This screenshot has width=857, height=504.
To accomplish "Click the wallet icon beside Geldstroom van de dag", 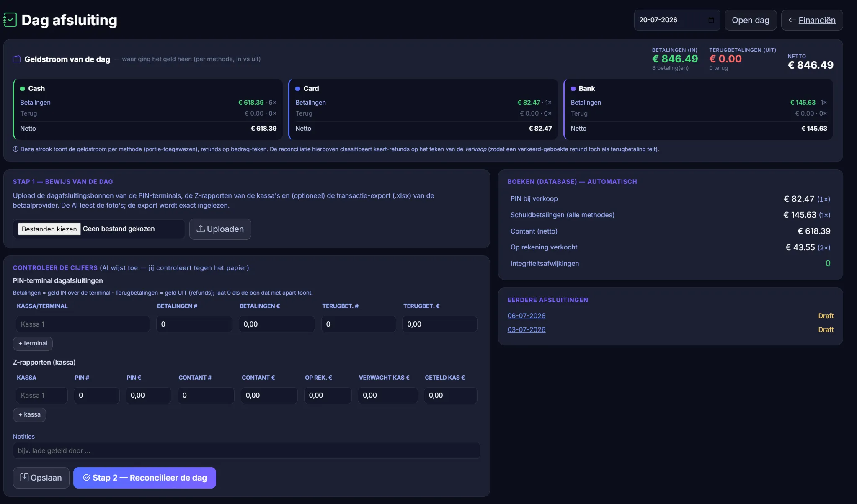I will (x=17, y=59).
